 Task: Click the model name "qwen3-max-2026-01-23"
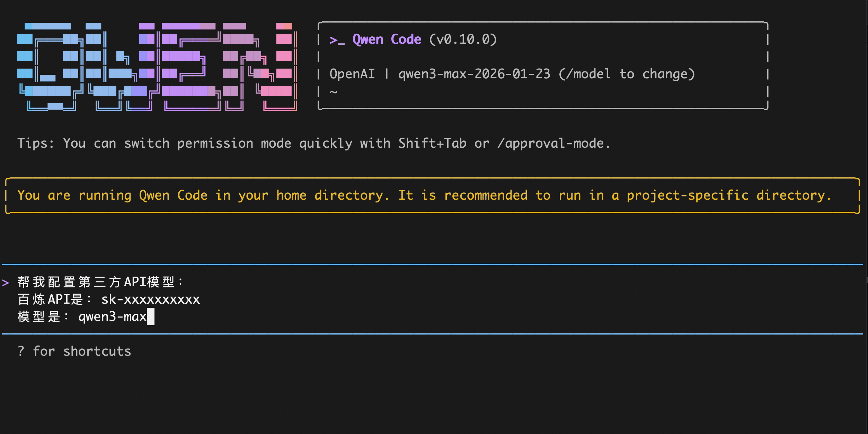(474, 74)
